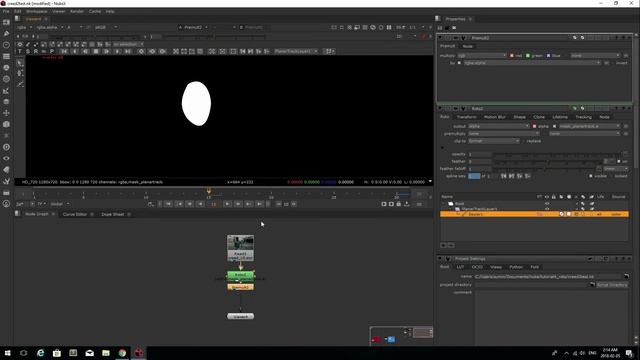Click the timeline playhead marker
The image size is (640, 360).
[209, 191]
